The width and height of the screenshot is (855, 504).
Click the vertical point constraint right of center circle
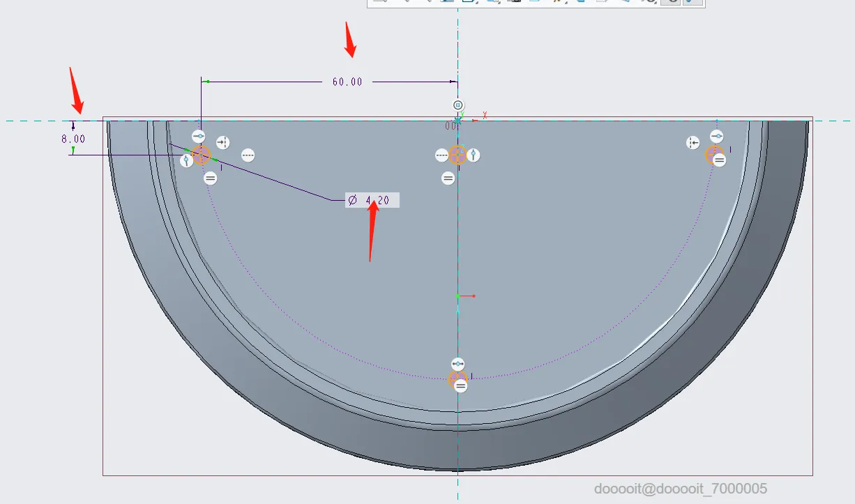tap(474, 155)
